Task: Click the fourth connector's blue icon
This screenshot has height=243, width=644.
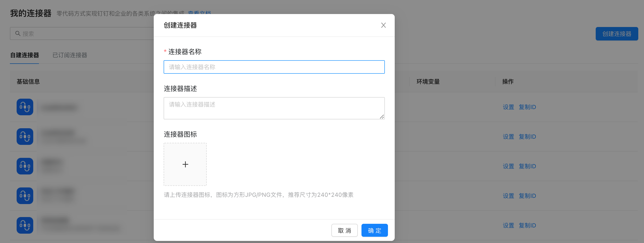Action: 25,196
